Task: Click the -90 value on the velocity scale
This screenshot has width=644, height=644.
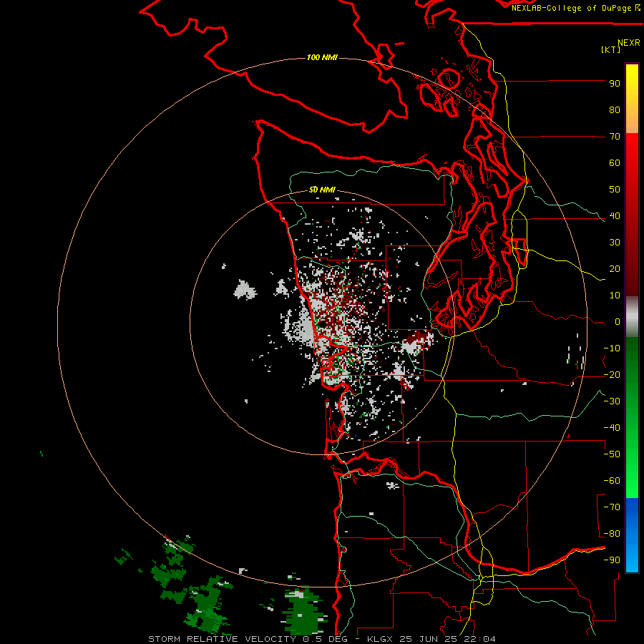Action: (x=612, y=560)
